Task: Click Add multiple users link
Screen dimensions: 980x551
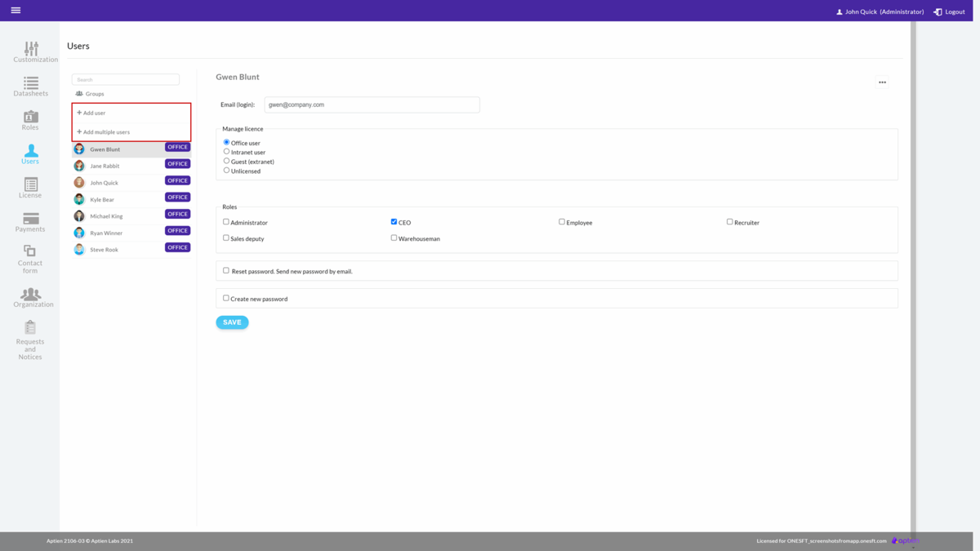Action: (x=103, y=131)
